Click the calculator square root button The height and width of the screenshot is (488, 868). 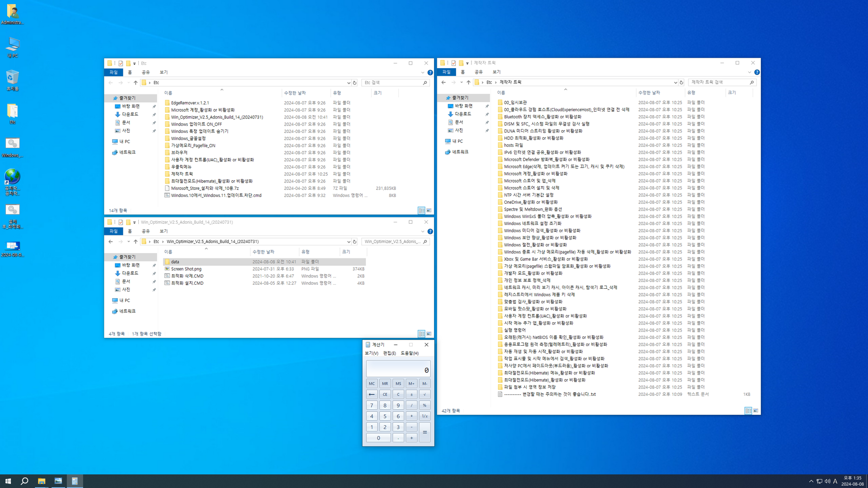point(425,394)
